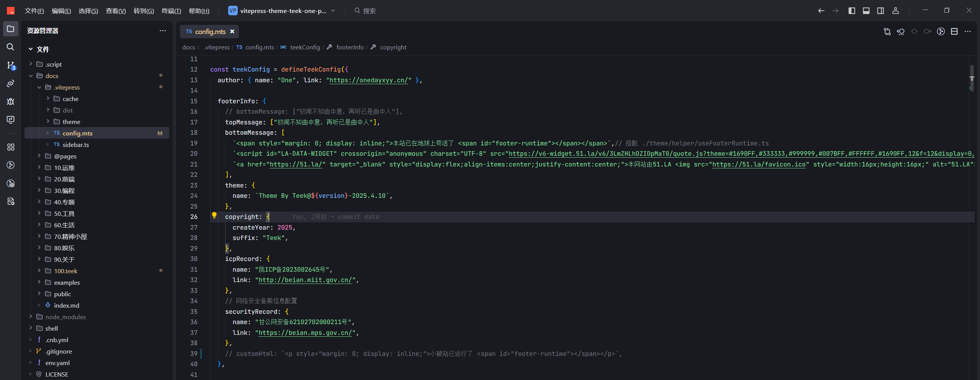Follow the https://onedayxyy.cn/ link on line 13
The height and width of the screenshot is (380, 980).
tap(369, 80)
